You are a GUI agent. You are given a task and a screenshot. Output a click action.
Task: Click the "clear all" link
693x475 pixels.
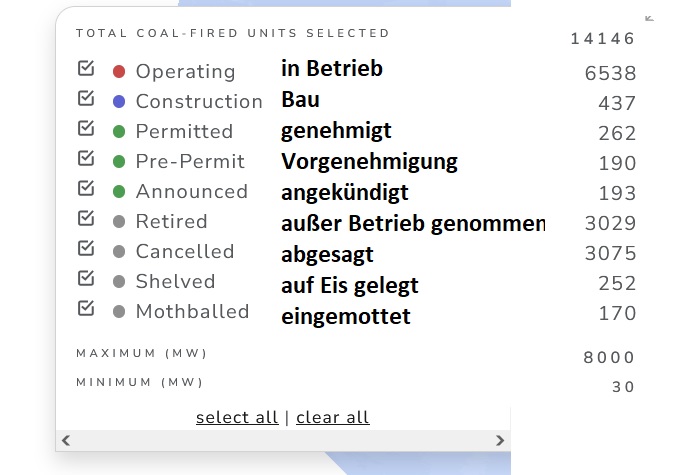pos(333,417)
